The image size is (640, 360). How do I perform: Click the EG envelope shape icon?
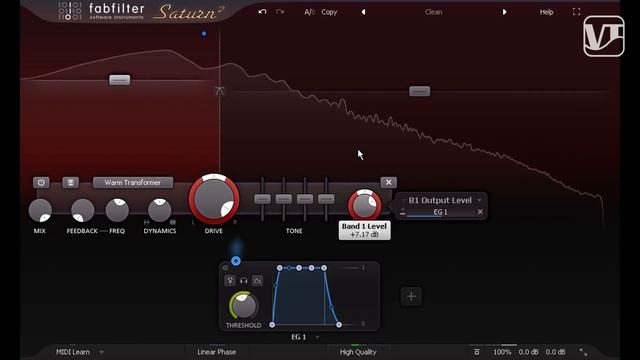(257, 280)
